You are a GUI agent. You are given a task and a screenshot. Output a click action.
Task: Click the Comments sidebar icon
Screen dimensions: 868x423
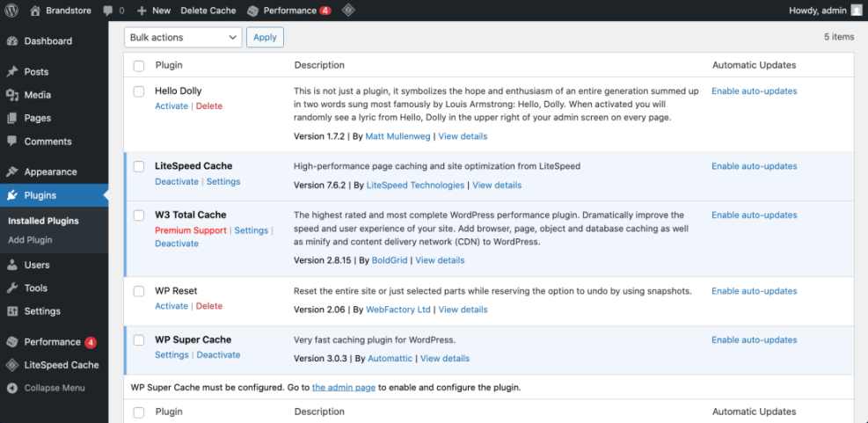(x=12, y=142)
